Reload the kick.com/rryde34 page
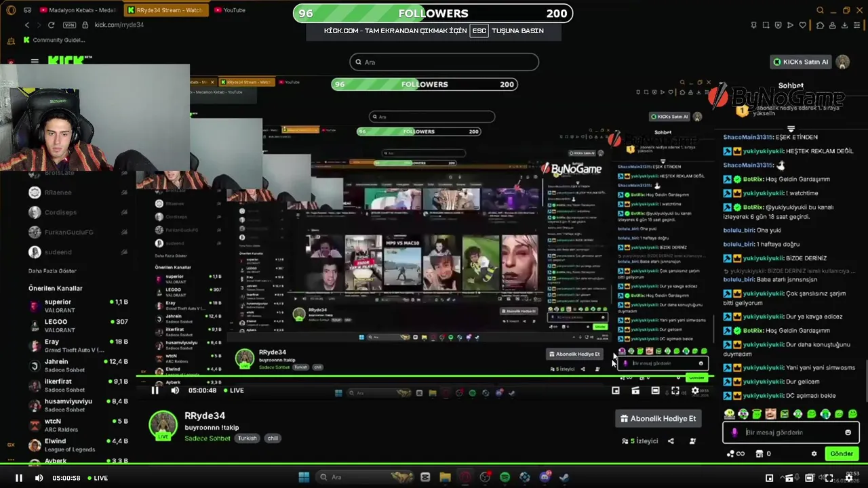Viewport: 868px width, 488px height. [x=51, y=25]
